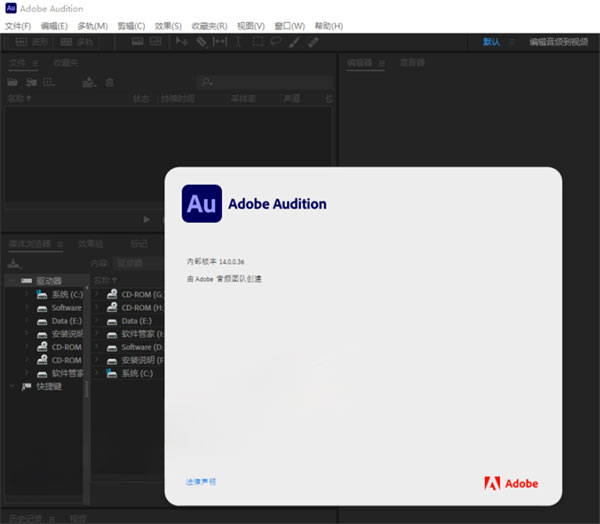The width and height of the screenshot is (600, 524).
Task: Click the drives tree vertical scrollbar
Action: click(86, 389)
